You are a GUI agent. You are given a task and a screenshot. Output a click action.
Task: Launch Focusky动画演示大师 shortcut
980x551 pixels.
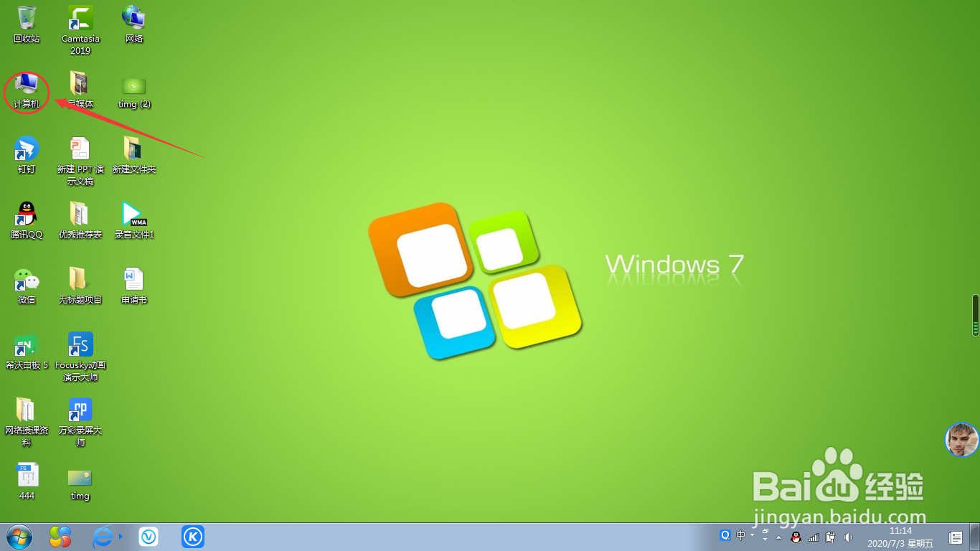point(80,357)
